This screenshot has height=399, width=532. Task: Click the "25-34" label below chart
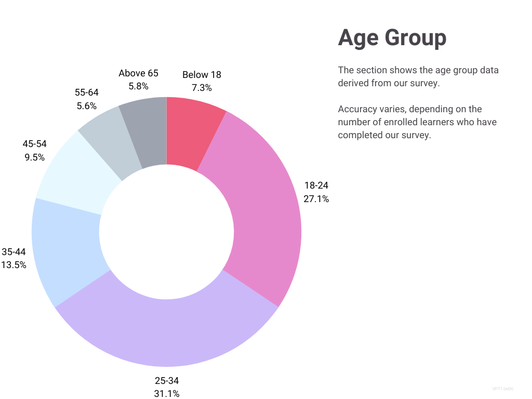pos(167,380)
